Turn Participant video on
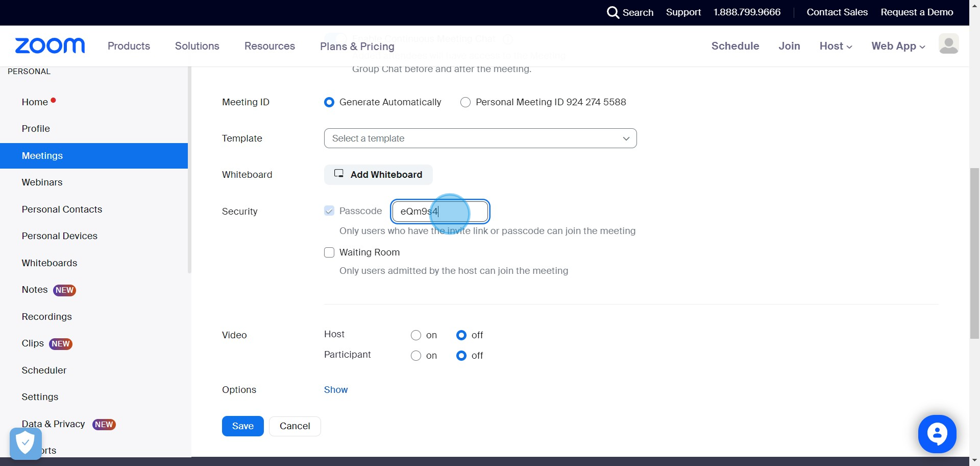The image size is (980, 466). tap(416, 356)
